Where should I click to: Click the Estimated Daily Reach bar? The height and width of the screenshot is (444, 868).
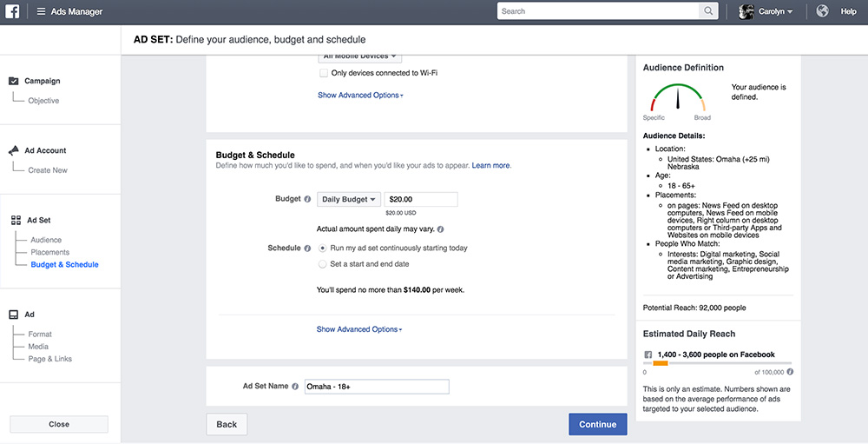tap(717, 363)
